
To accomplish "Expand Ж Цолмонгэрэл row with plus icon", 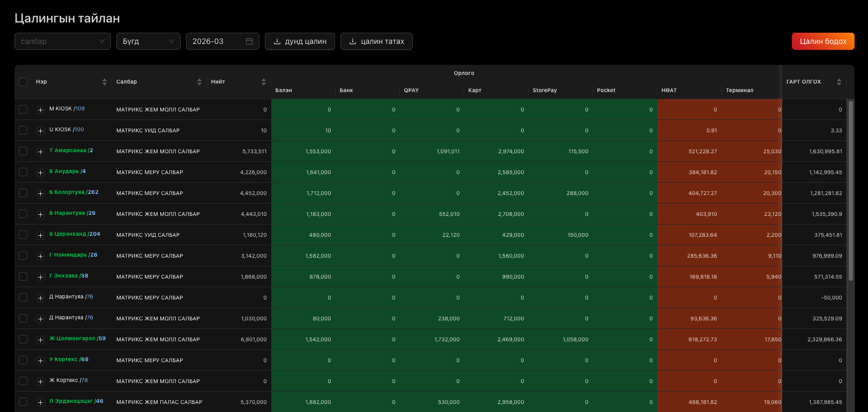I will point(40,340).
